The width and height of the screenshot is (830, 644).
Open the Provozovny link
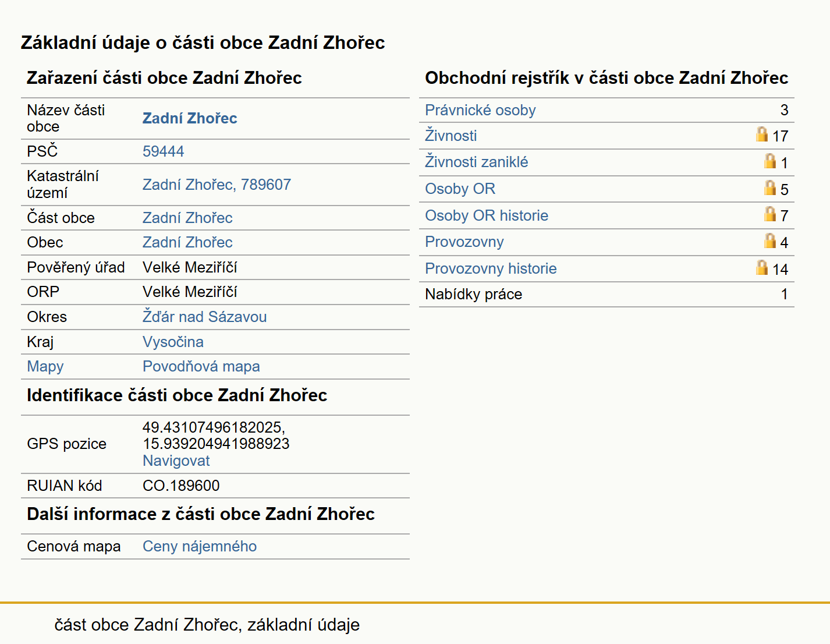(464, 242)
